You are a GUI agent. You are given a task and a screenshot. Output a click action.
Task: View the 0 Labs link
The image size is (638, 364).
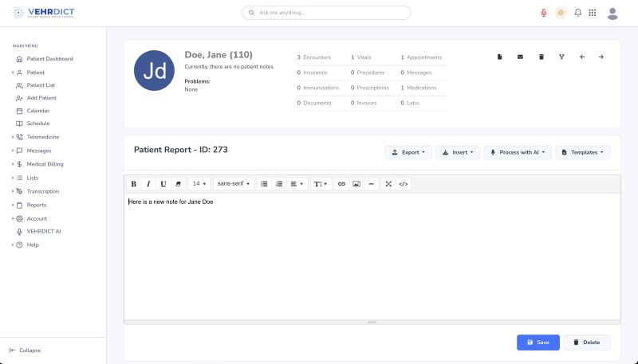[x=409, y=104]
